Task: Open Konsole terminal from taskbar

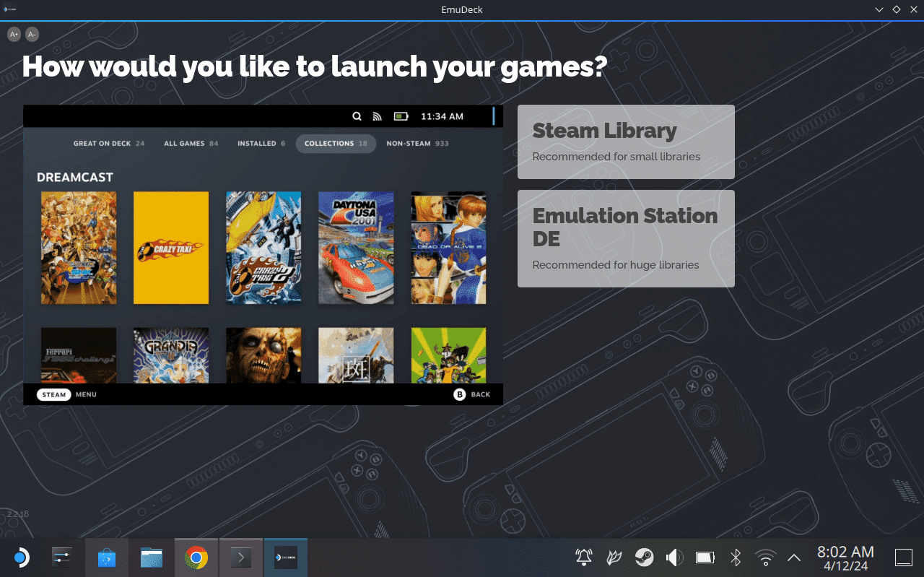Action: [x=241, y=558]
